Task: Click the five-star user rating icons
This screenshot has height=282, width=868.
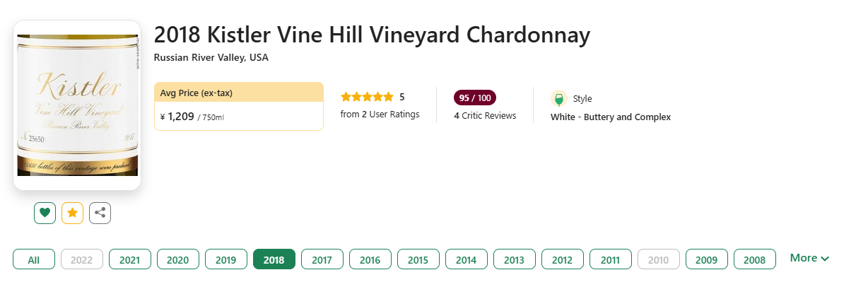Action: 367,97
